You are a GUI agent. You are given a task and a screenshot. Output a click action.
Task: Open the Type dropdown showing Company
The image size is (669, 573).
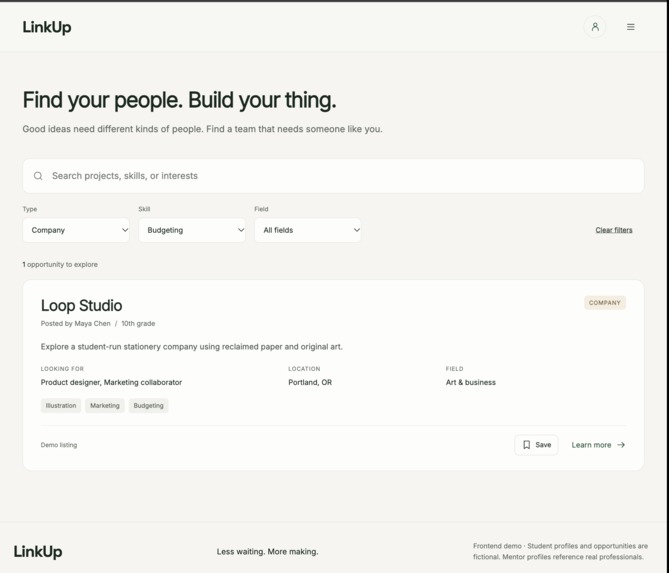click(76, 230)
